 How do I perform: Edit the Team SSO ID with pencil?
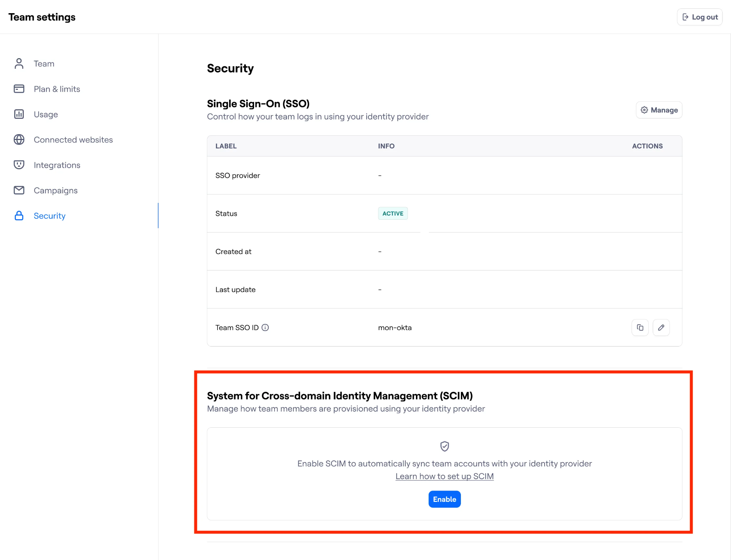coord(661,328)
